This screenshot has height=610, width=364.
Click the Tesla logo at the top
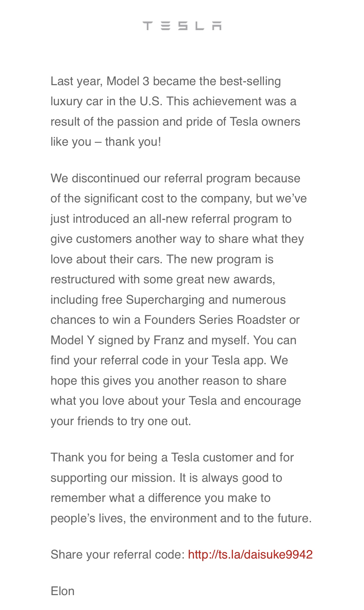(x=182, y=26)
